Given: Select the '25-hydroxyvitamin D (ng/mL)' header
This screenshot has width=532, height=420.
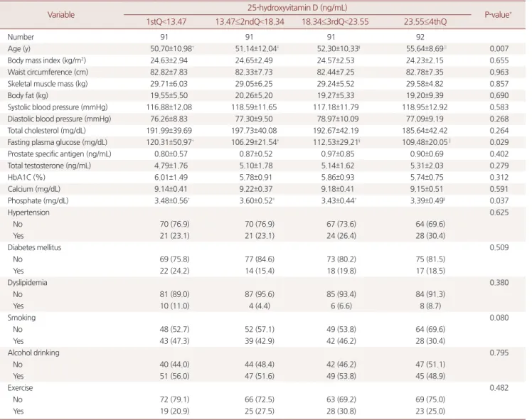Looking at the screenshot, I should 297,7.
